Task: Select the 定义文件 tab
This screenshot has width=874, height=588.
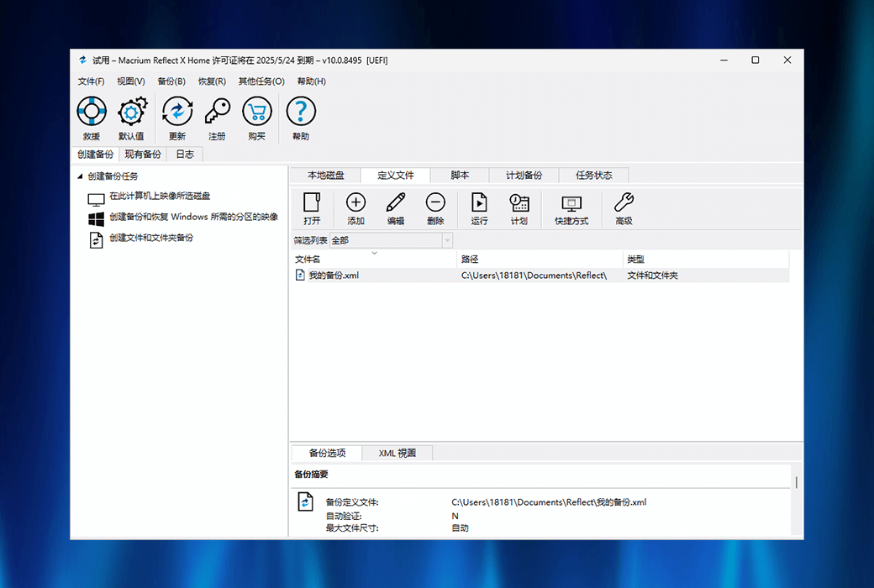Action: coord(396,175)
